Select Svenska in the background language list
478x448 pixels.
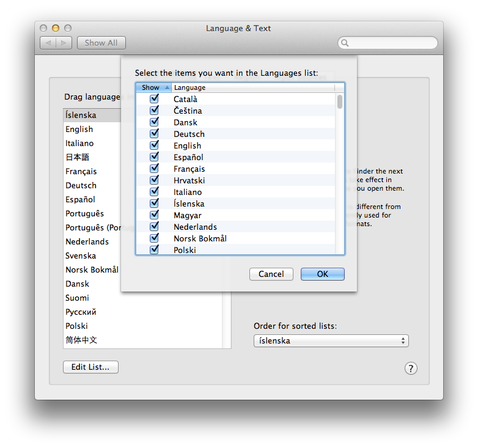tap(81, 255)
